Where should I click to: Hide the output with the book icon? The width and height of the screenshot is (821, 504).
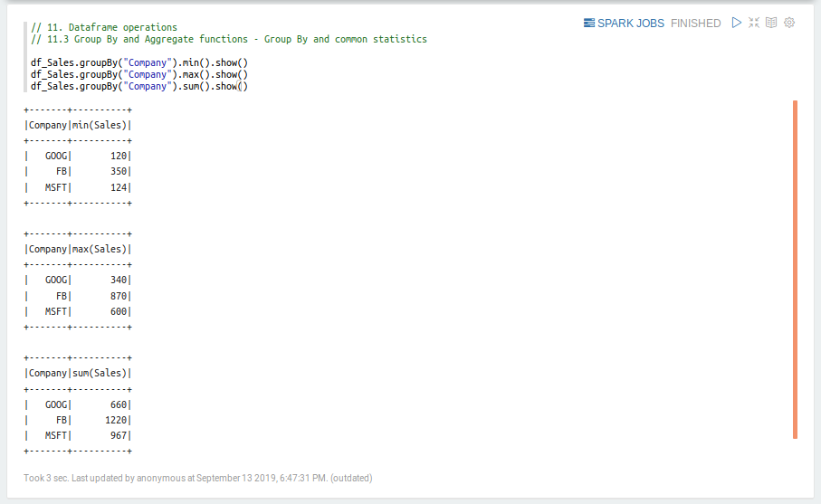(x=771, y=23)
